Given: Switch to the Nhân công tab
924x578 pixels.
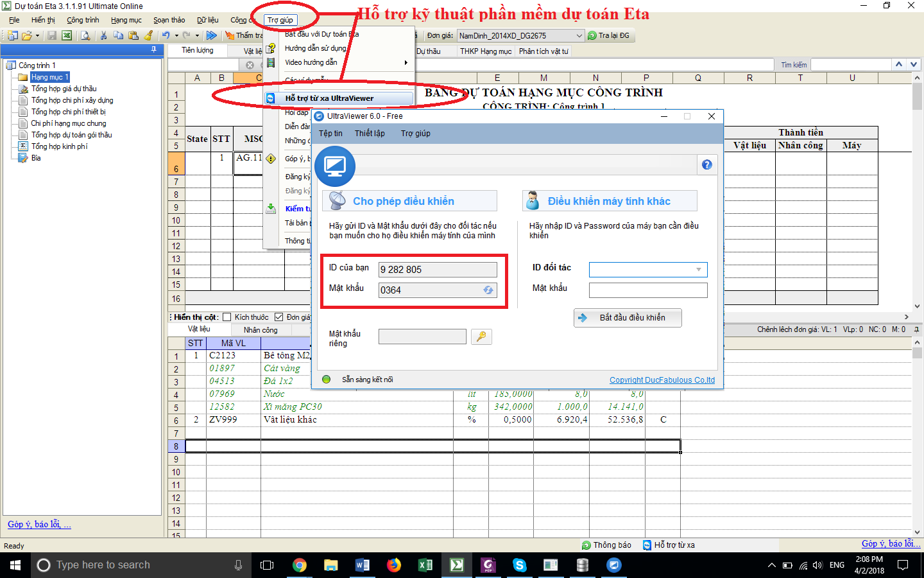Looking at the screenshot, I should click(261, 330).
